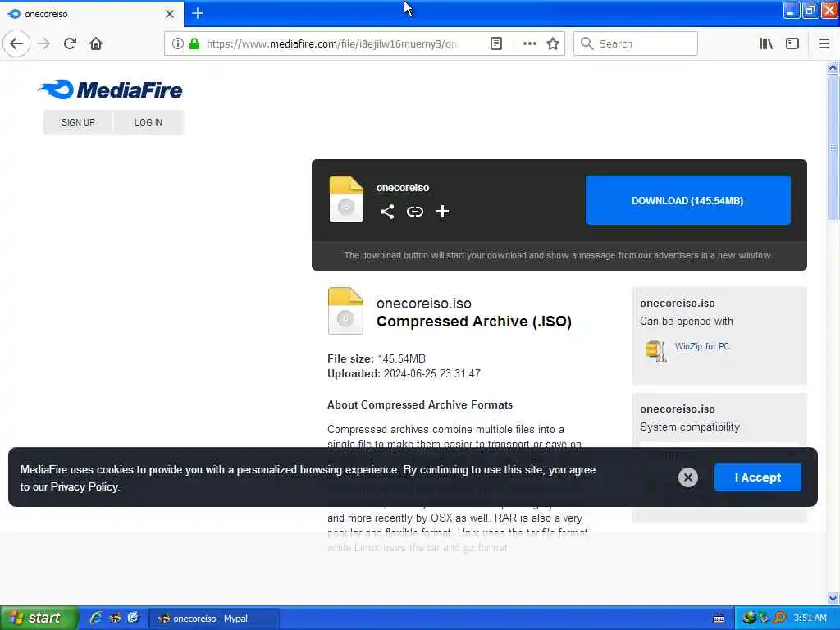
Task: Open WinZip for PC link
Action: (702, 346)
